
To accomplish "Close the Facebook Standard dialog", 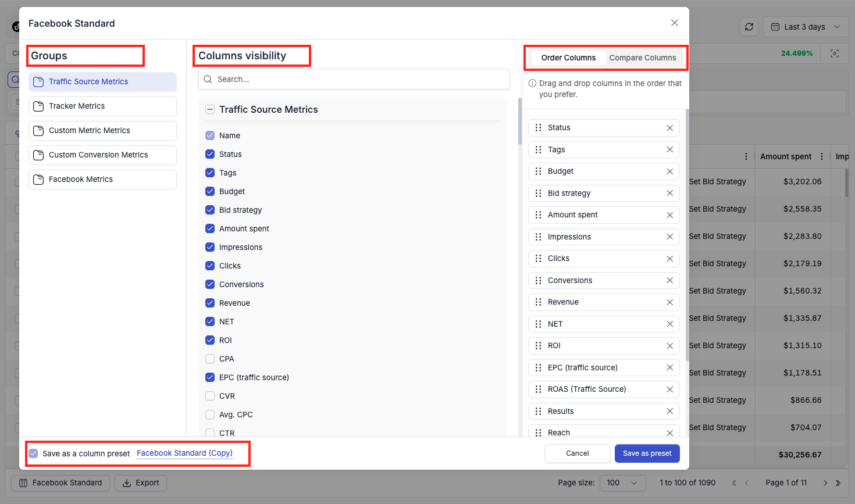I will (675, 23).
